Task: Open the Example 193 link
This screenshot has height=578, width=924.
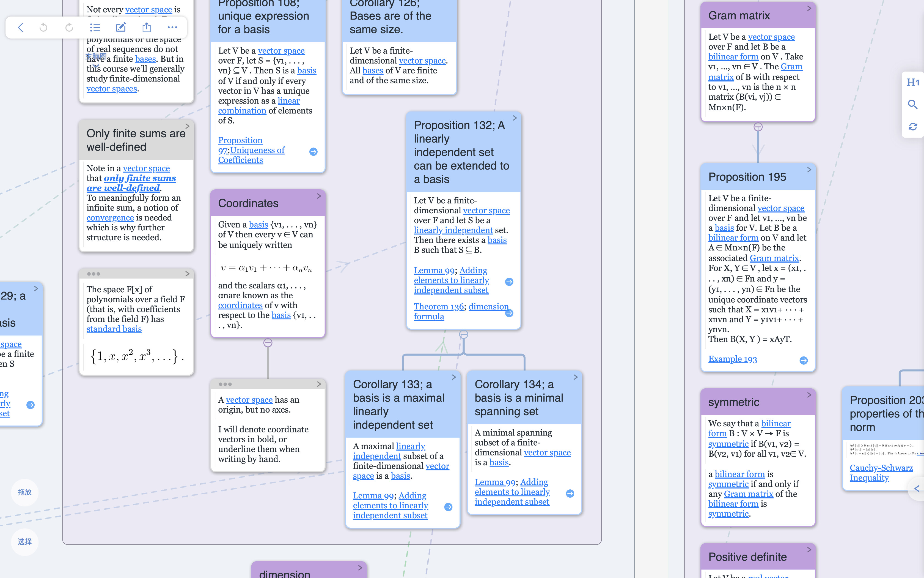Action: [x=732, y=359]
